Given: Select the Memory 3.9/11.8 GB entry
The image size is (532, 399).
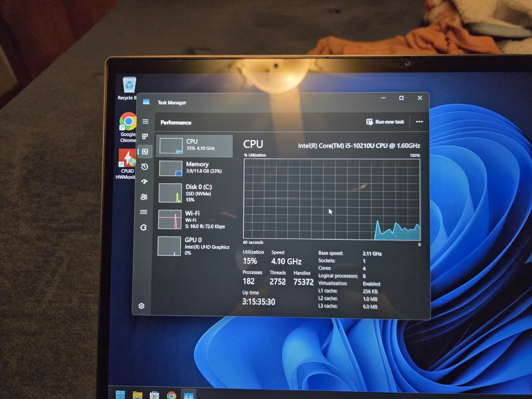Looking at the screenshot, I should point(194,168).
